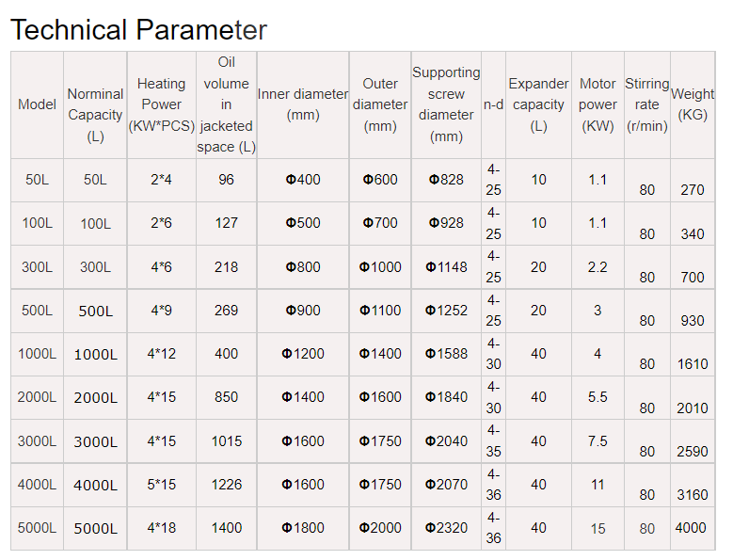Select the Oil volume in jacketed space header
Screen dimensions: 733x560
pos(226,104)
